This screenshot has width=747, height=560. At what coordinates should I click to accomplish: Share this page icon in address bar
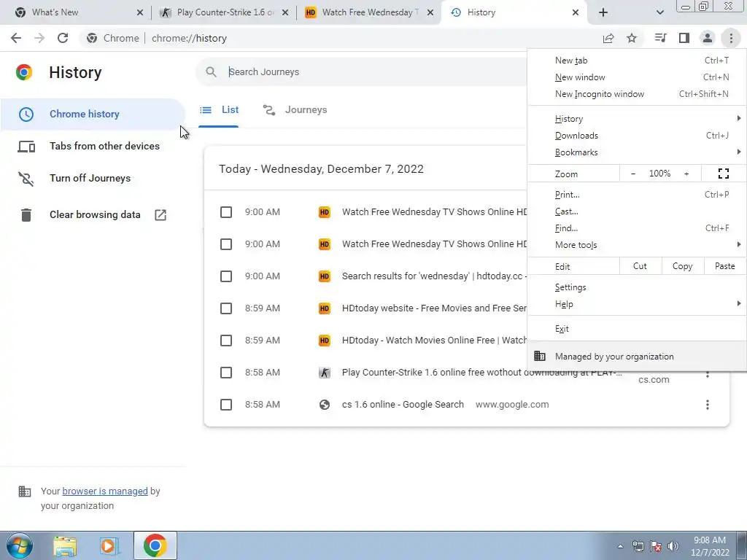608,38
